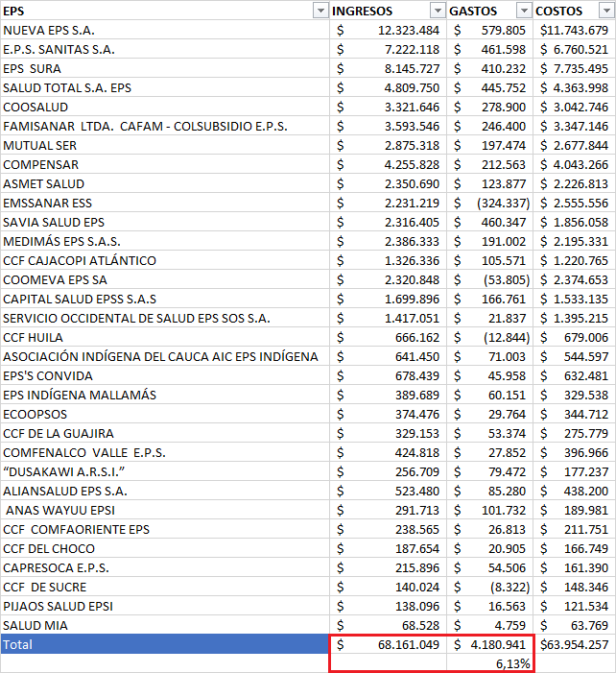Click the CCF DE LA GUAJIRA cell
This screenshot has width=616, height=673.
pyautogui.click(x=165, y=433)
